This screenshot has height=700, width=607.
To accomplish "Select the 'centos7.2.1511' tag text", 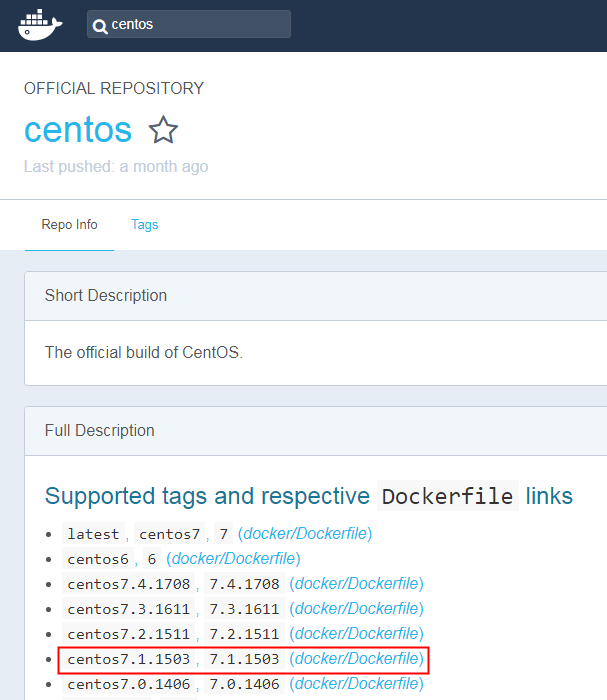I will point(129,634).
